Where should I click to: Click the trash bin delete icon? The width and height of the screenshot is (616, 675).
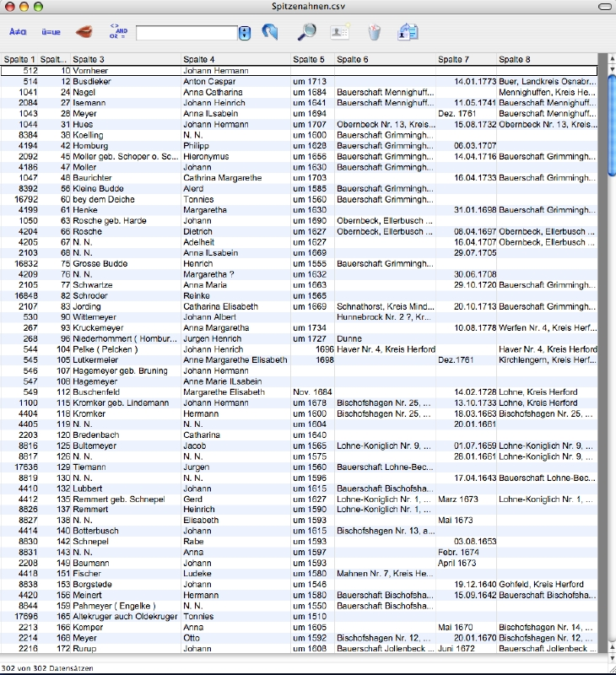374,32
